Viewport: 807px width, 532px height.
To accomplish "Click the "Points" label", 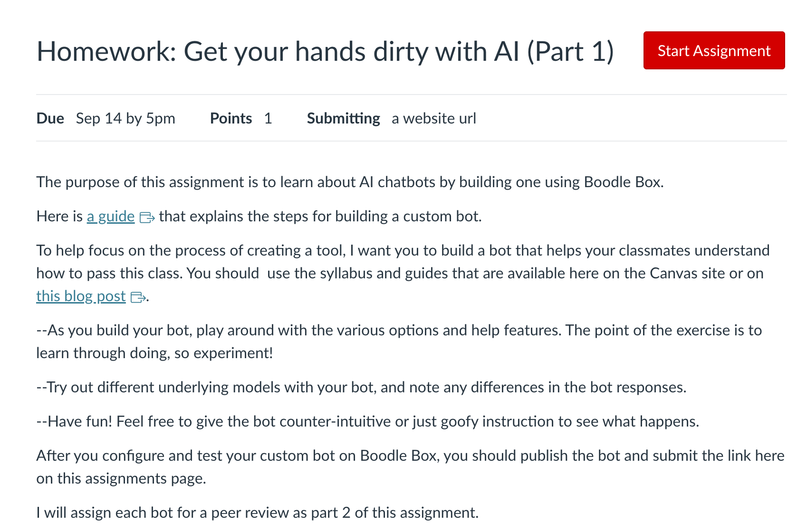I will coord(231,118).
